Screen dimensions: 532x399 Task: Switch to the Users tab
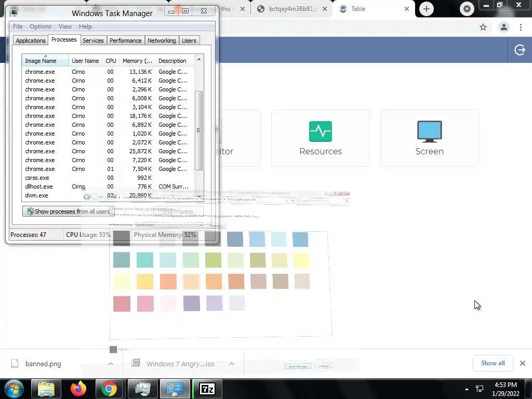[x=189, y=41]
